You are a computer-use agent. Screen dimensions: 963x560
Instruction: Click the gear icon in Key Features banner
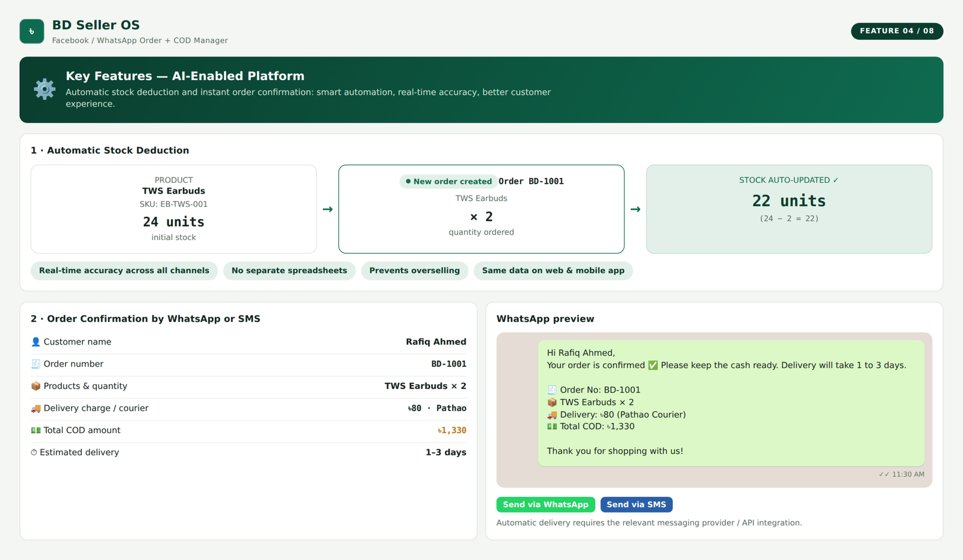tap(45, 89)
